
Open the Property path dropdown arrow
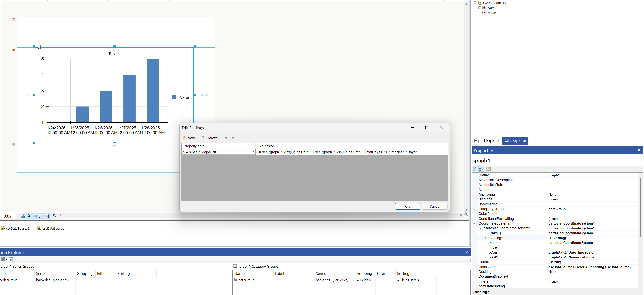point(253,152)
